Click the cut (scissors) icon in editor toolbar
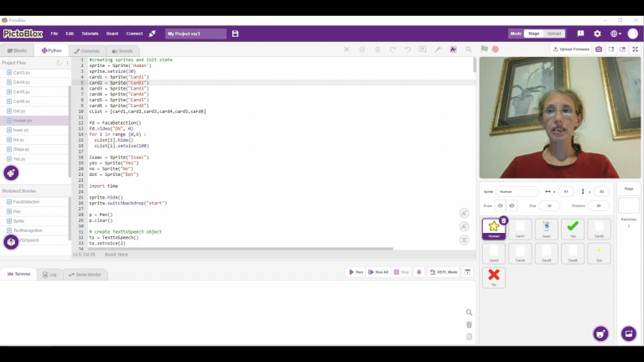Image resolution: width=644 pixels, height=362 pixels. point(346,49)
